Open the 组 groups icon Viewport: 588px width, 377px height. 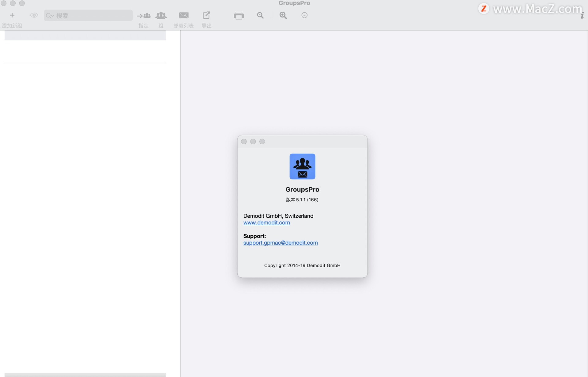(x=161, y=15)
